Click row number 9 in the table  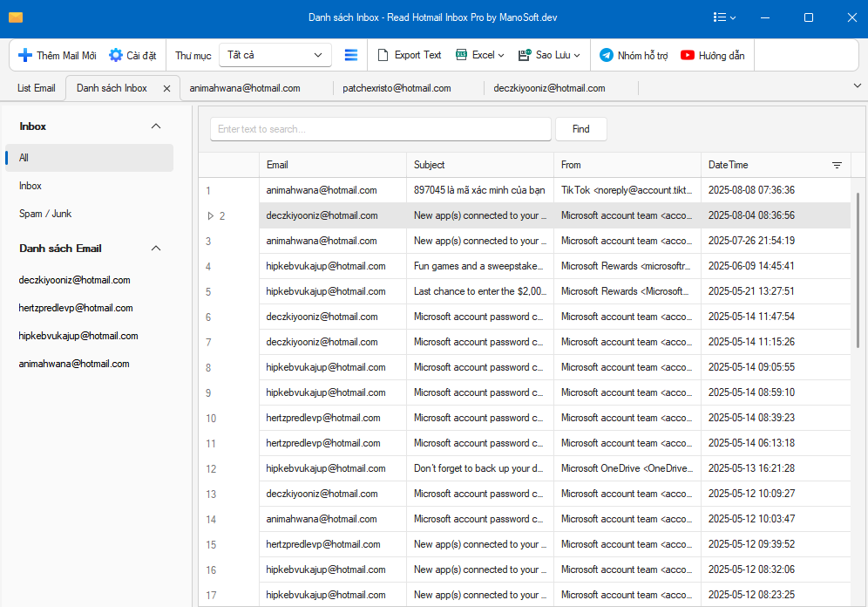point(208,393)
